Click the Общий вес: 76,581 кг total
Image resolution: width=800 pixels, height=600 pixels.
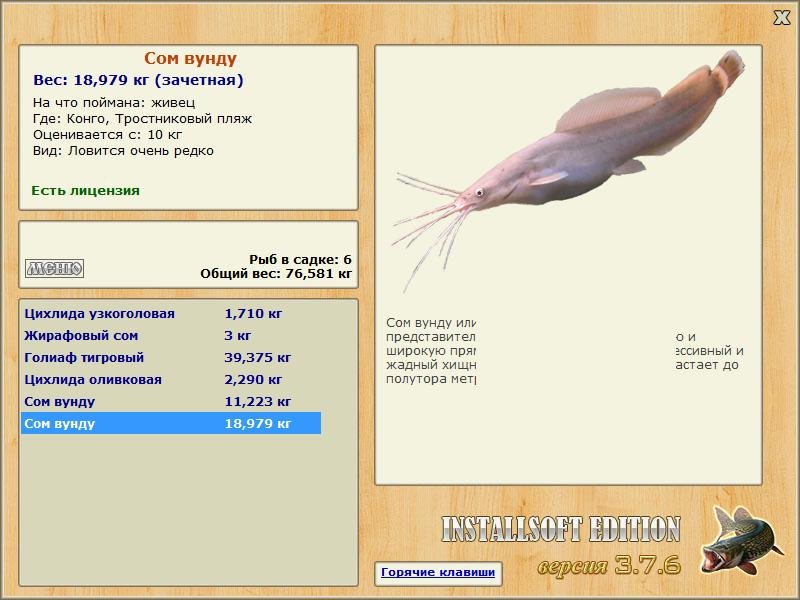276,274
